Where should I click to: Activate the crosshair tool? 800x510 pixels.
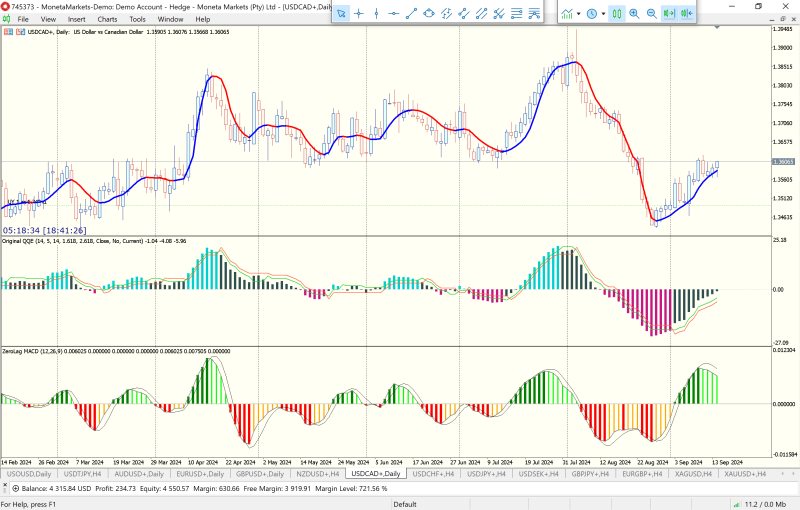click(359, 14)
